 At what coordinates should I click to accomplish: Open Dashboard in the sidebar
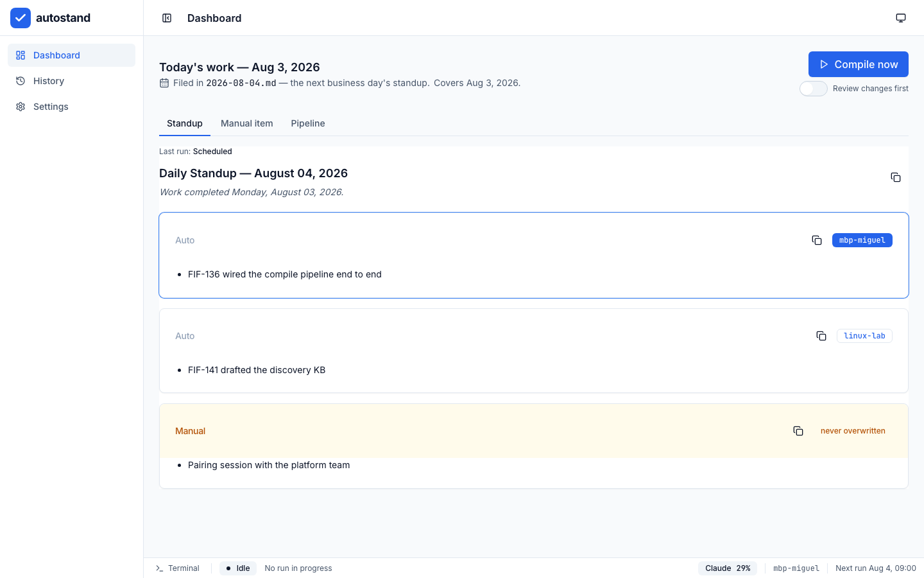[x=71, y=55]
